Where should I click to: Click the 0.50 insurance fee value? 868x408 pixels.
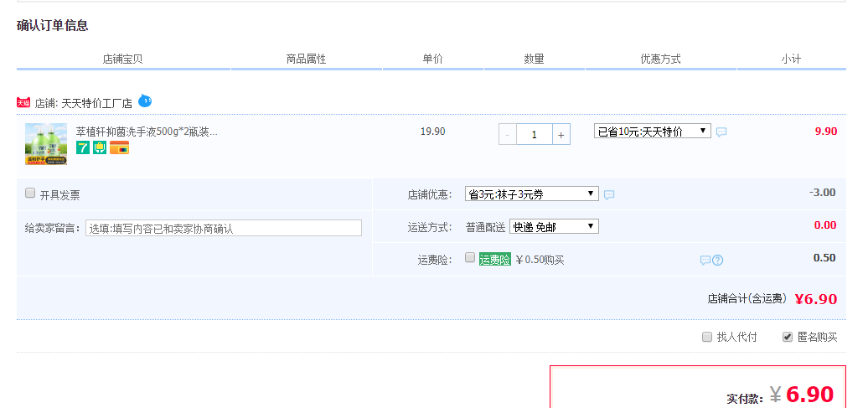pyautogui.click(x=824, y=258)
